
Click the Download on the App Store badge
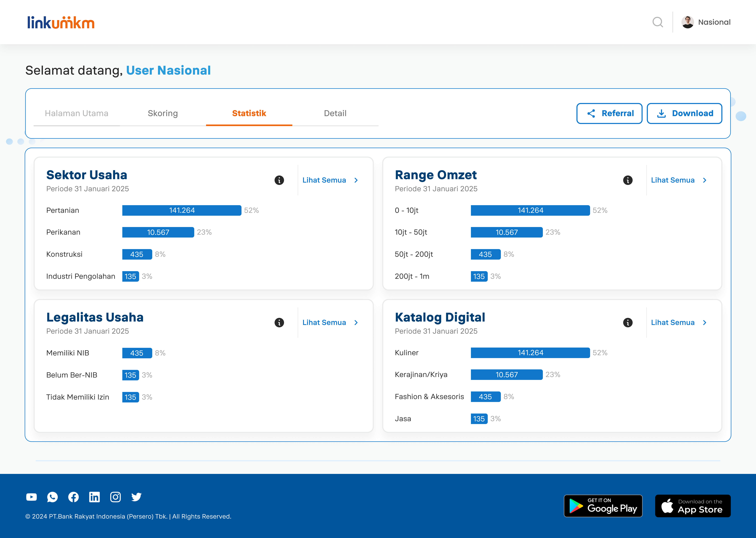693,506
